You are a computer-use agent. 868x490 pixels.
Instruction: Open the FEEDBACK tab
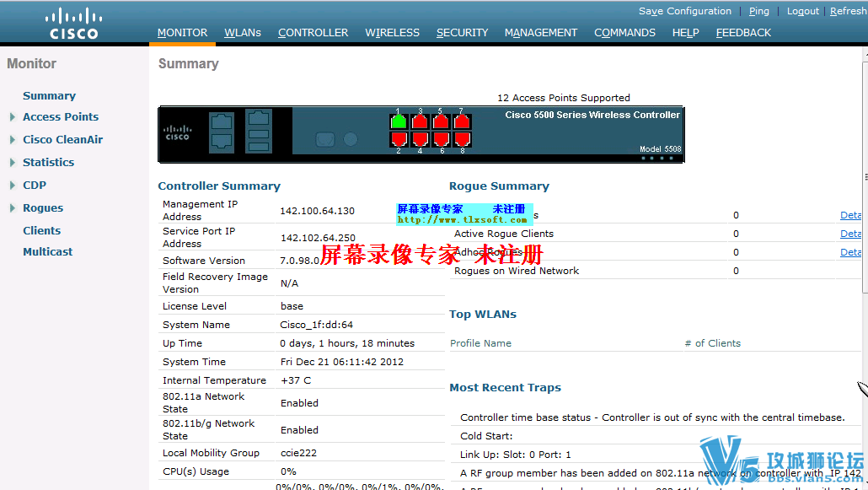(743, 33)
